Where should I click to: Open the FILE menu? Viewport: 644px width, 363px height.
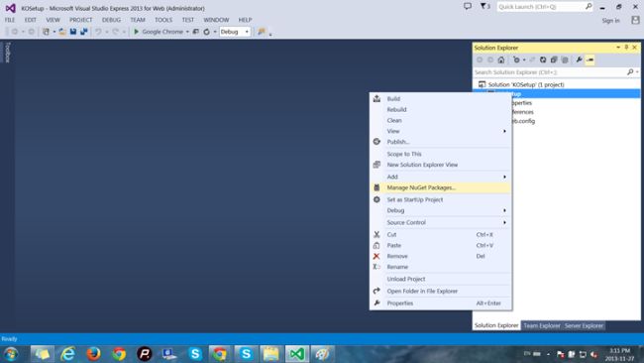(10, 20)
